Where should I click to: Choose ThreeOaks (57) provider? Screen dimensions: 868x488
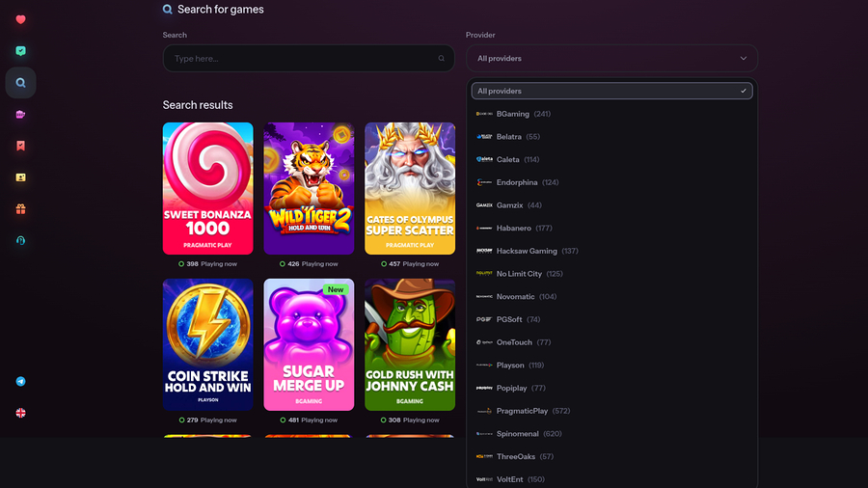point(611,456)
